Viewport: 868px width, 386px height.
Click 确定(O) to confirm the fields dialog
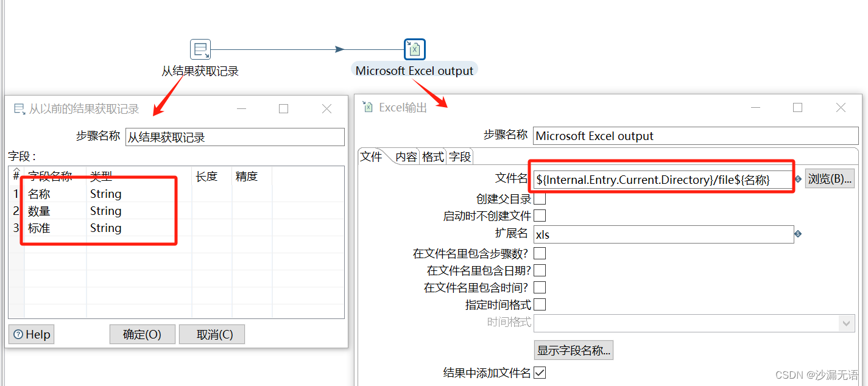tap(142, 334)
